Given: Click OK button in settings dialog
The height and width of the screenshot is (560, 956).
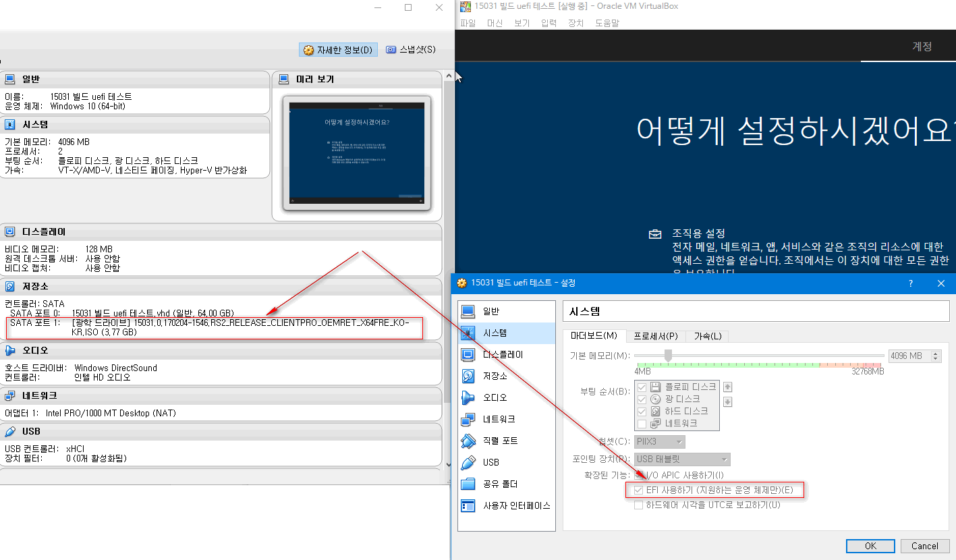Looking at the screenshot, I should [x=870, y=546].
